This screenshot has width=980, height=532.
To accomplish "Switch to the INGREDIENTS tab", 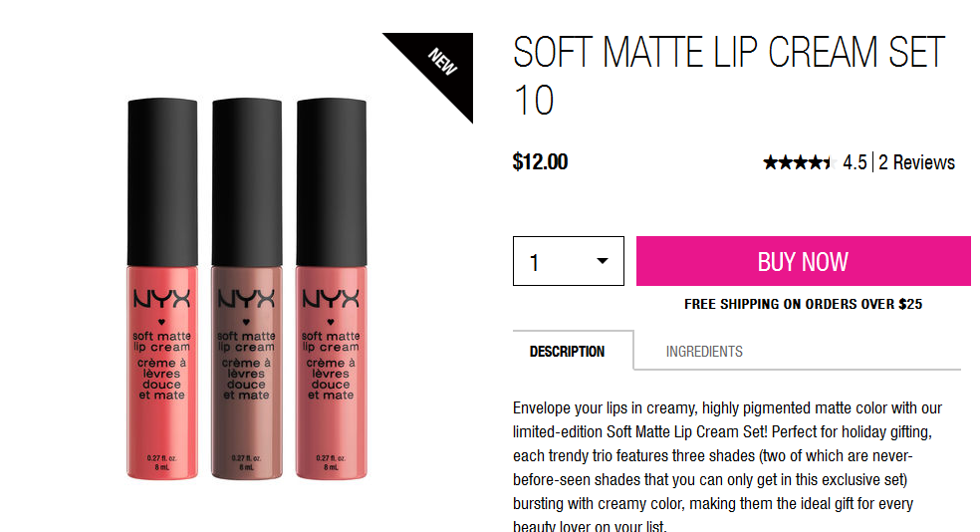I will (x=704, y=352).
